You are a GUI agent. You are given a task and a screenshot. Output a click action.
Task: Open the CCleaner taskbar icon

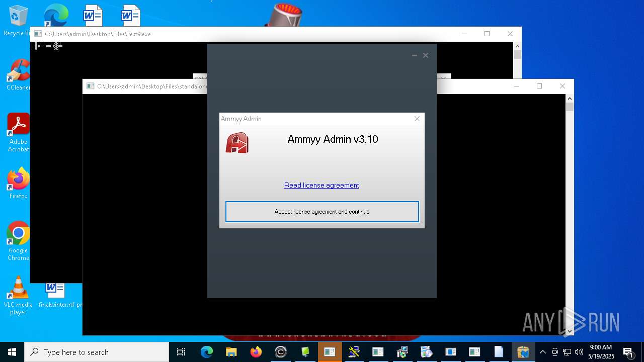(281, 352)
